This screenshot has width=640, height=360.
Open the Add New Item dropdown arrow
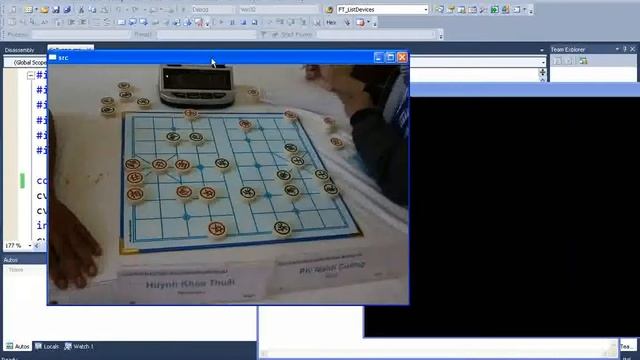36,9
